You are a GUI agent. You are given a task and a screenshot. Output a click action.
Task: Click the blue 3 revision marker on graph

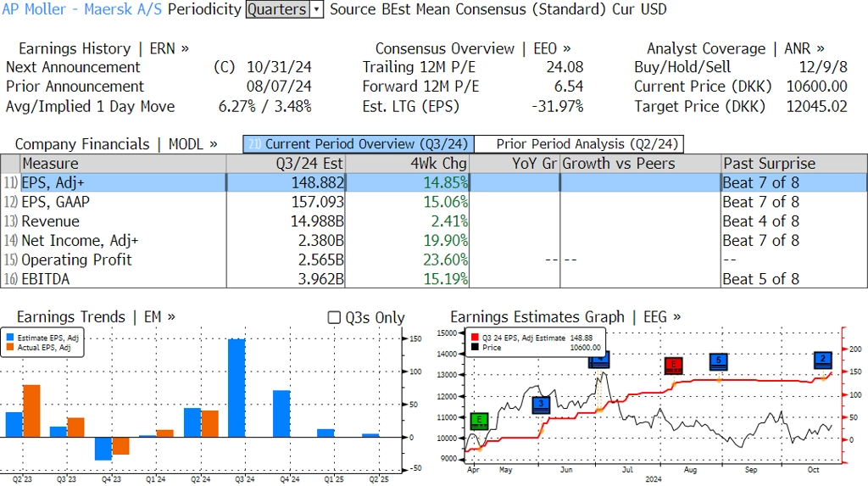541,405
